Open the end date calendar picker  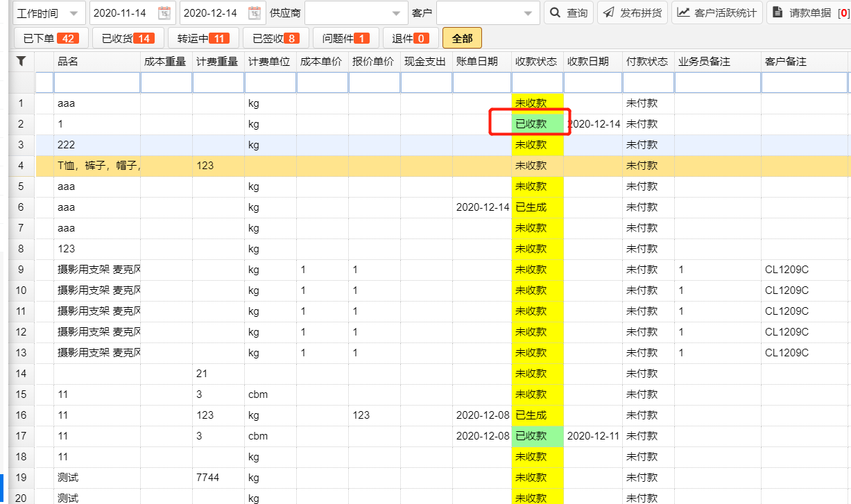coord(255,13)
